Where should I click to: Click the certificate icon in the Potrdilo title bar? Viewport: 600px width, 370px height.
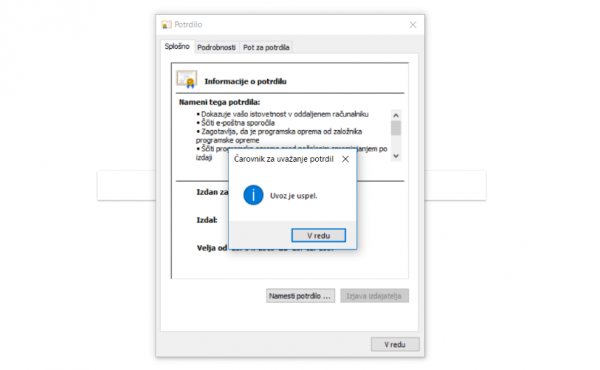coord(166,25)
